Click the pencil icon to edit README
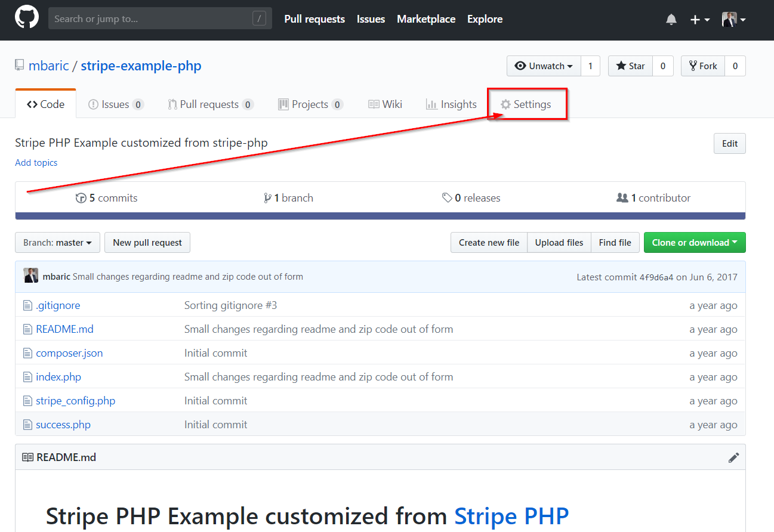This screenshot has height=532, width=774. point(733,457)
